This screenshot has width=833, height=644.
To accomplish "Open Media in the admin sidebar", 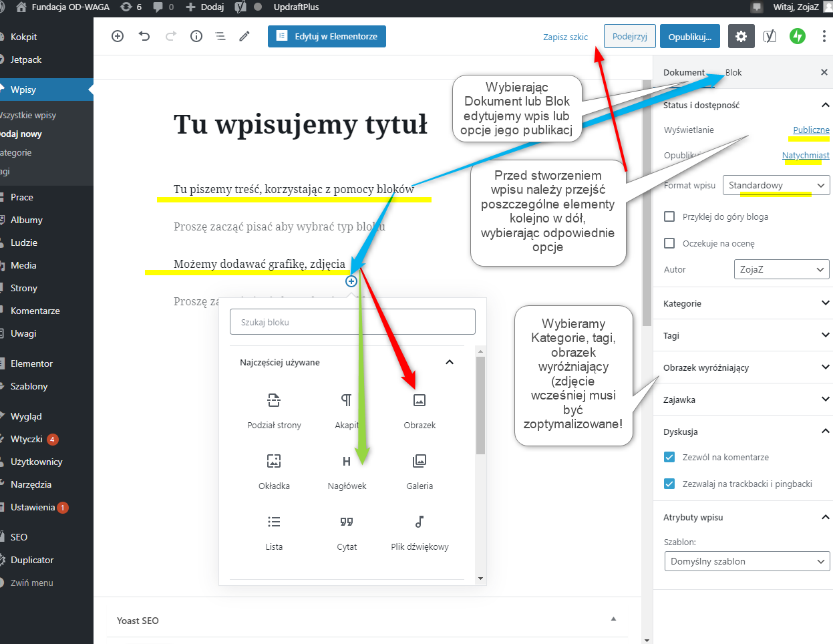I will pos(23,265).
